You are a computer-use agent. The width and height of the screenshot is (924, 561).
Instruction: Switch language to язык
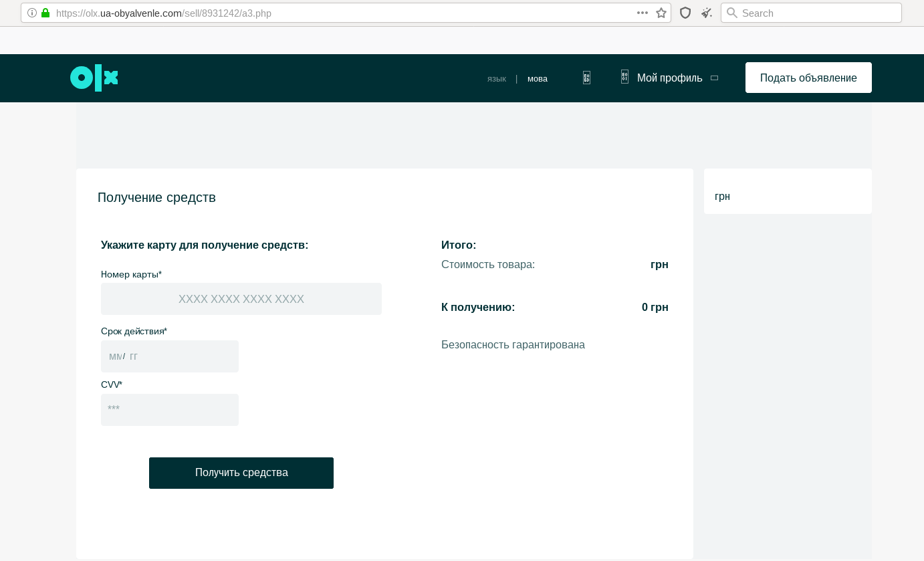496,79
